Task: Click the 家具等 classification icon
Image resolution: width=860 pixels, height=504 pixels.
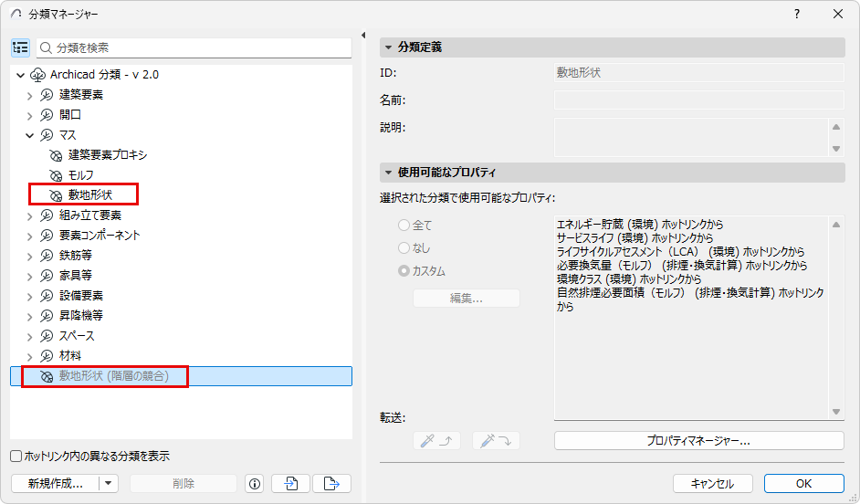Action: click(x=47, y=276)
